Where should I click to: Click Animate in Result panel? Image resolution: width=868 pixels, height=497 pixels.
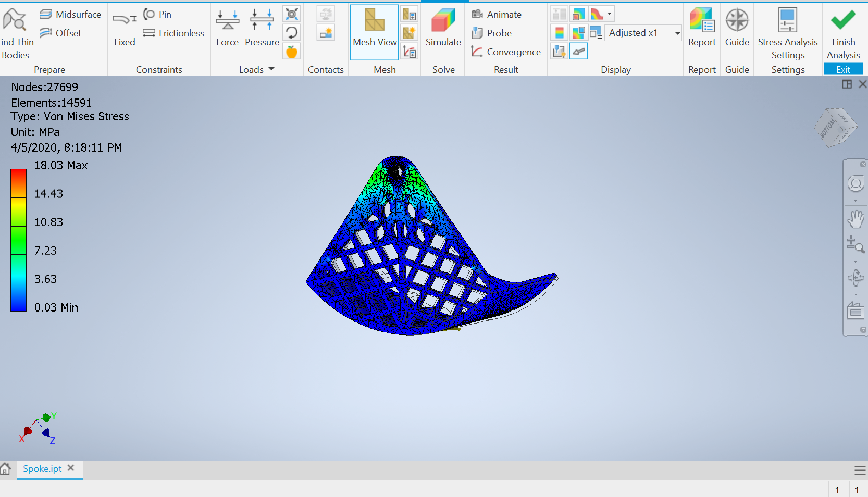pyautogui.click(x=497, y=14)
